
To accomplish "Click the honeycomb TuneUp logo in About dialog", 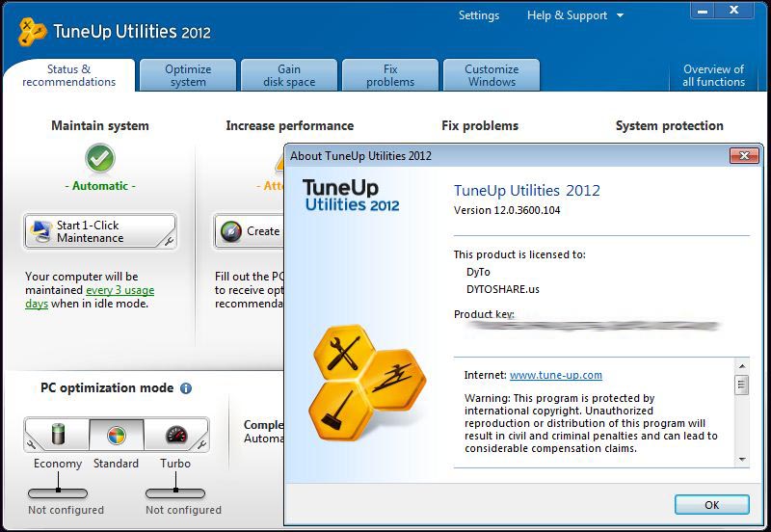I will 367,382.
